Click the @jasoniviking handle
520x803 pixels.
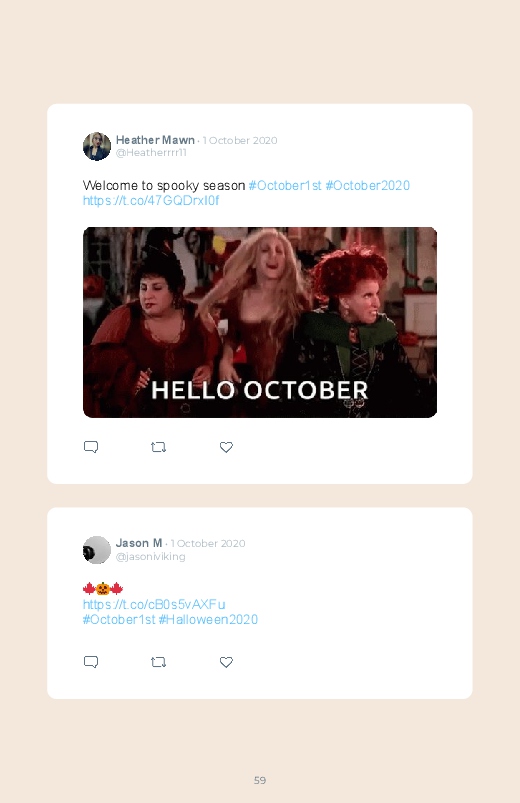coord(151,557)
